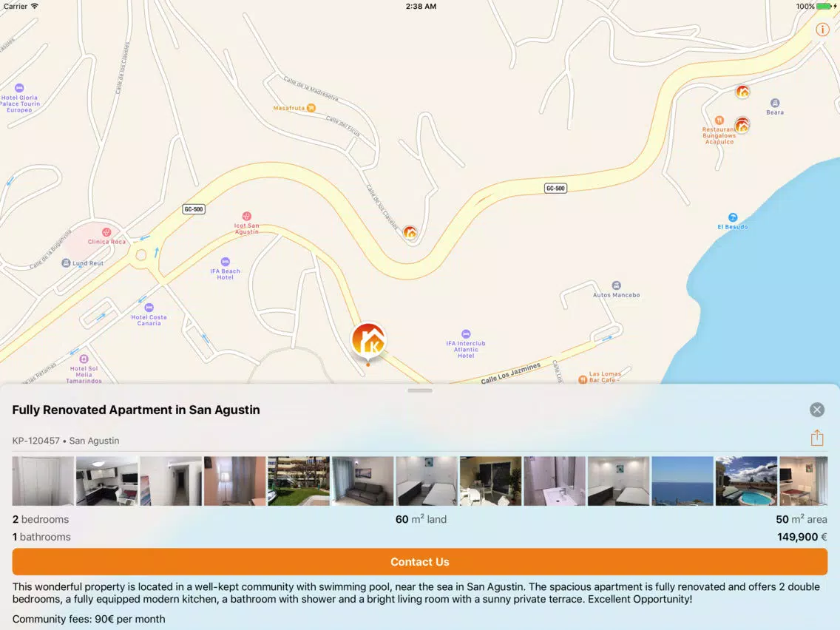The width and height of the screenshot is (840, 630).
Task: Select the property pin near Beara
Action: (742, 92)
